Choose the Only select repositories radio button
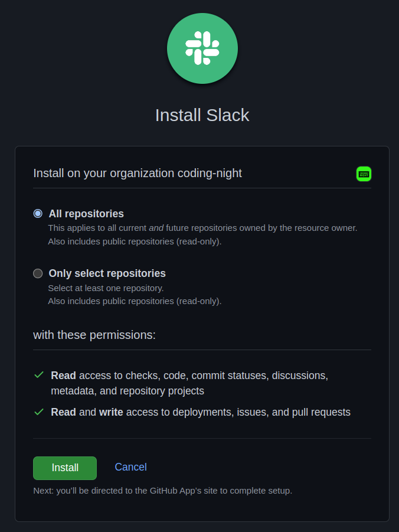The width and height of the screenshot is (399, 532). tap(38, 273)
